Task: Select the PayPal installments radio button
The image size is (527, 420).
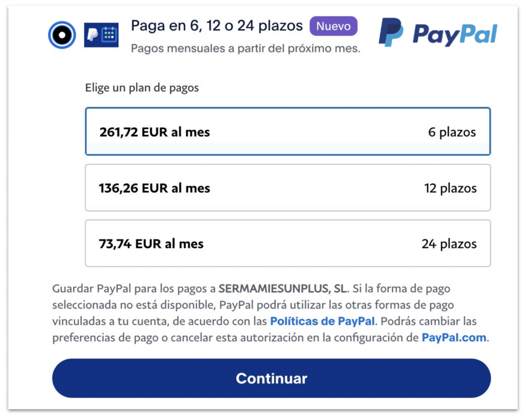Action: (x=62, y=35)
